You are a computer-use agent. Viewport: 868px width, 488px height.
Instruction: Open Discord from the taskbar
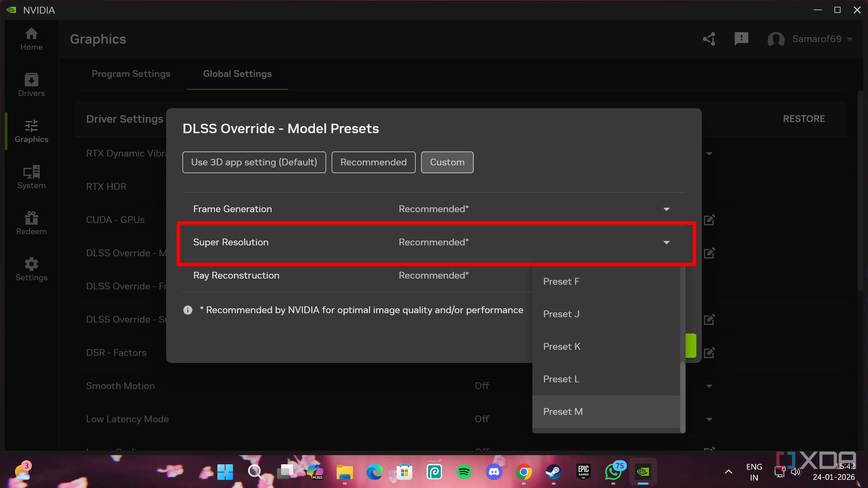[x=494, y=472]
